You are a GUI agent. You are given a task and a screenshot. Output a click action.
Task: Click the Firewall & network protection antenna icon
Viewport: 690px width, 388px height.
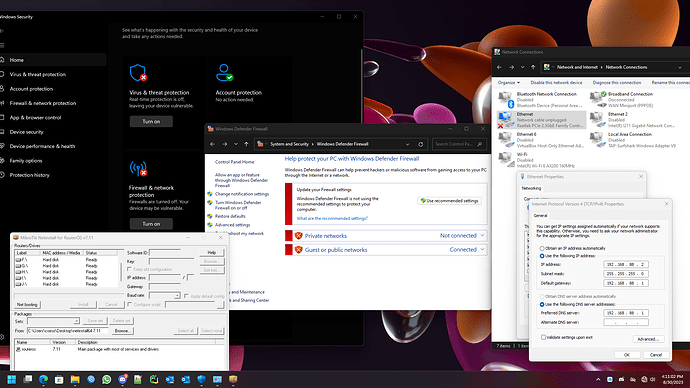pyautogui.click(x=138, y=168)
